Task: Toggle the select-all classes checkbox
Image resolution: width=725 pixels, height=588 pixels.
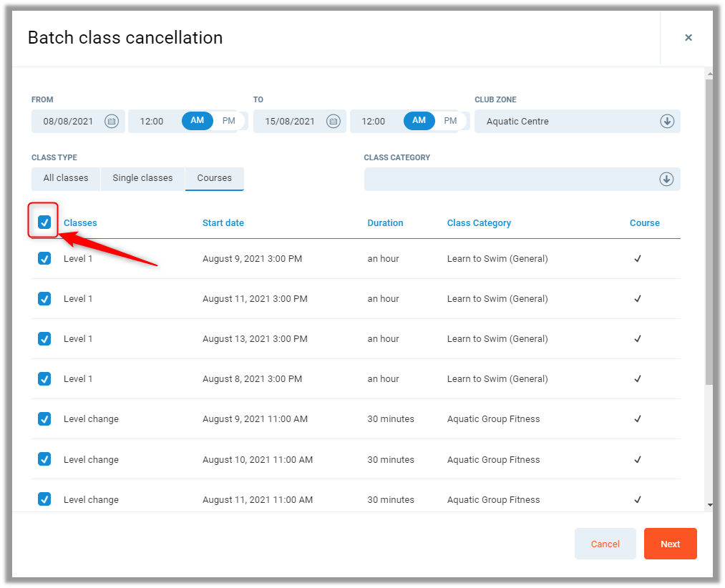Action: click(x=44, y=222)
